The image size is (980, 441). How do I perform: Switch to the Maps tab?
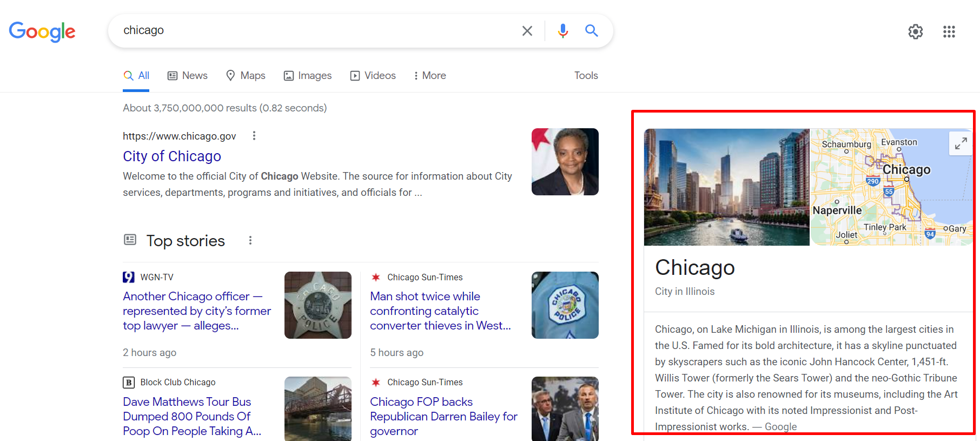pyautogui.click(x=246, y=76)
